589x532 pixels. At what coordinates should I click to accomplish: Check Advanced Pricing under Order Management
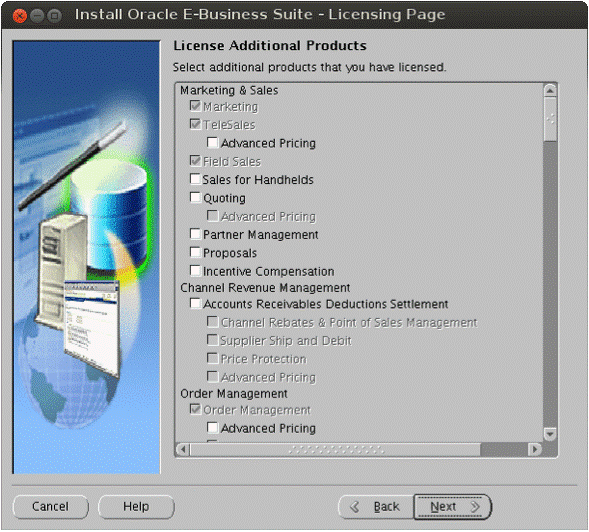click(x=213, y=428)
